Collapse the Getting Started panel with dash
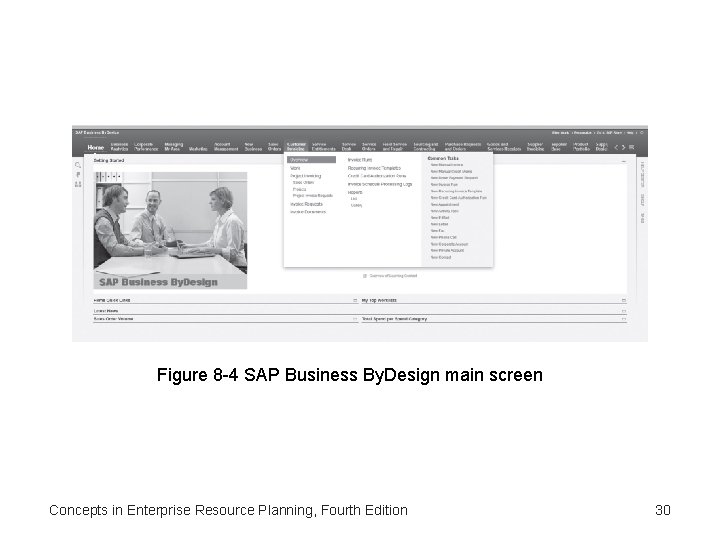 tap(624, 161)
